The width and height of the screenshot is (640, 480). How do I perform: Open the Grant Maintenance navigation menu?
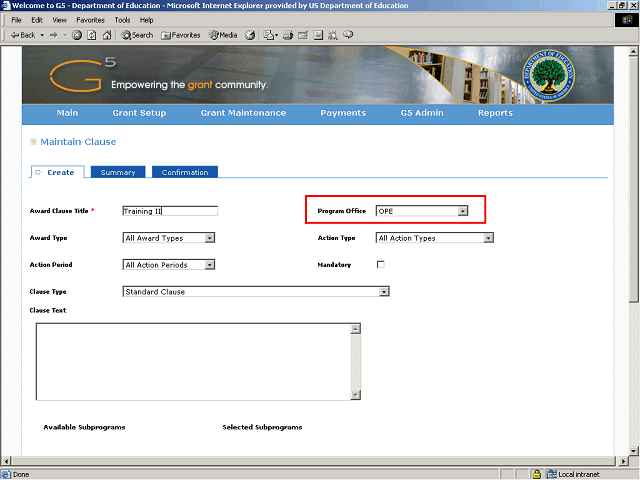click(243, 113)
